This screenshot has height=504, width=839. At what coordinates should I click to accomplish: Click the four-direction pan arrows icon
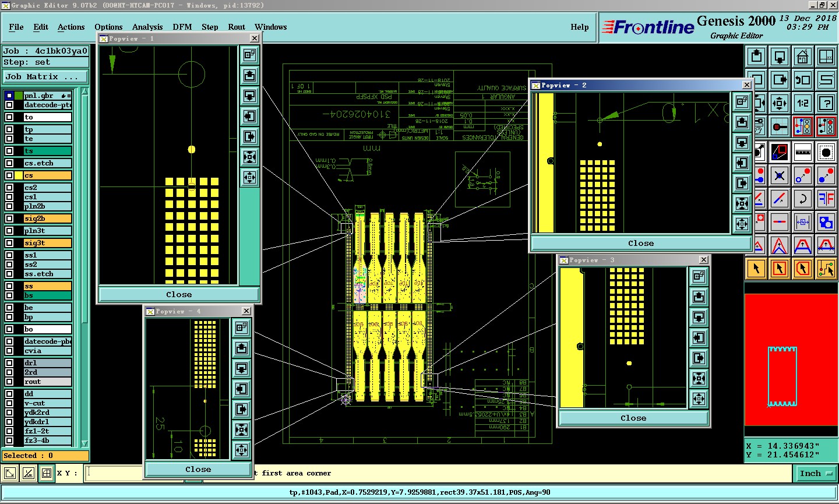coord(780,103)
